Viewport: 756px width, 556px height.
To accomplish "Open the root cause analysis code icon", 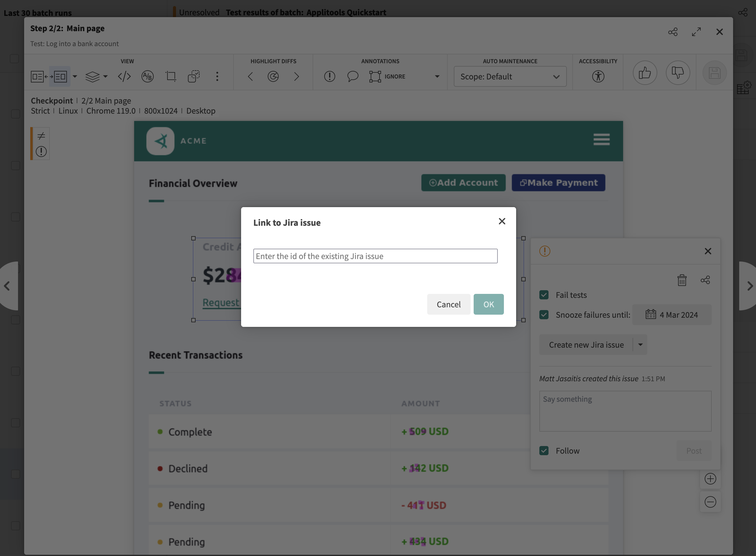I will (124, 76).
